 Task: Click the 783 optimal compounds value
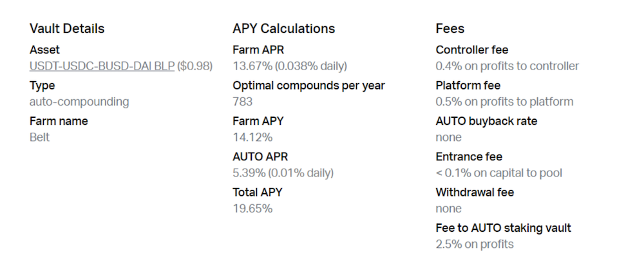242,101
